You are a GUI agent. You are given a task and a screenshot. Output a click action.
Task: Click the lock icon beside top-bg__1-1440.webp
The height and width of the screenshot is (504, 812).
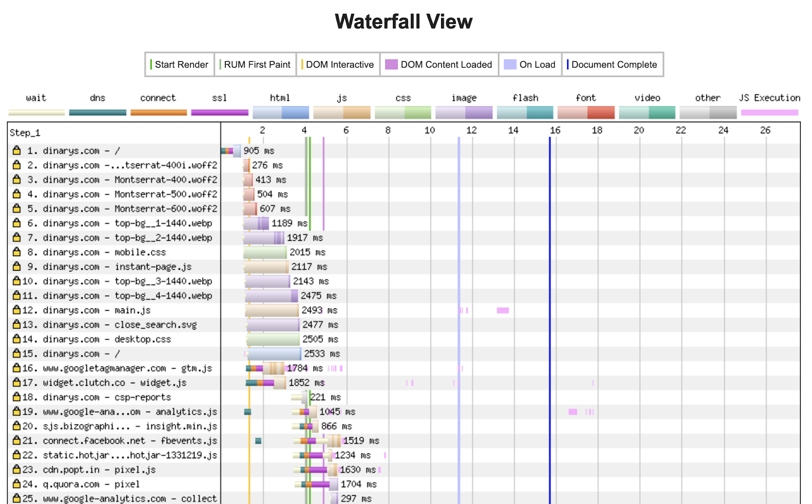tap(17, 223)
